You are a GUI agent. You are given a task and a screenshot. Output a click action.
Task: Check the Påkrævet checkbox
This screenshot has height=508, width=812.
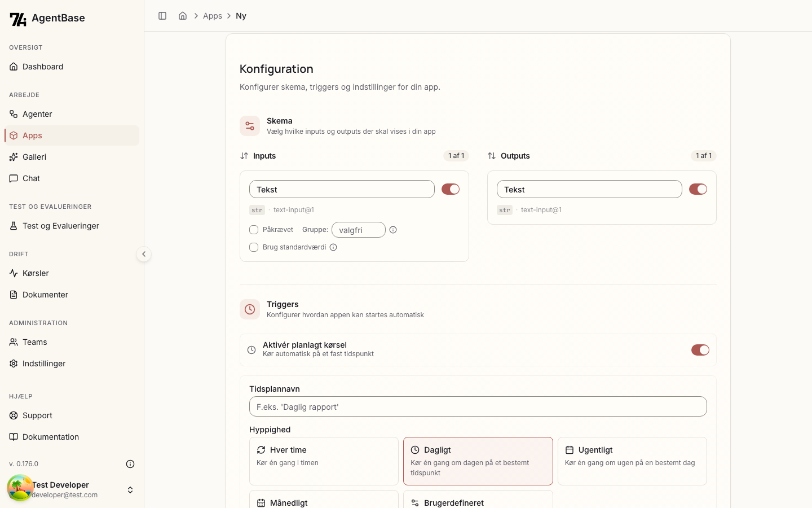point(254,230)
